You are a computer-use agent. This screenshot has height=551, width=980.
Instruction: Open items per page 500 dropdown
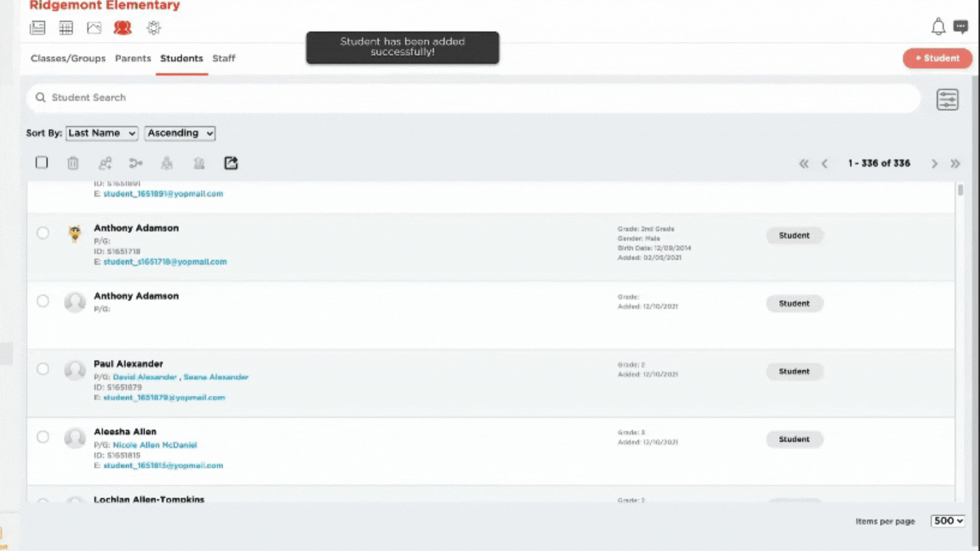948,521
